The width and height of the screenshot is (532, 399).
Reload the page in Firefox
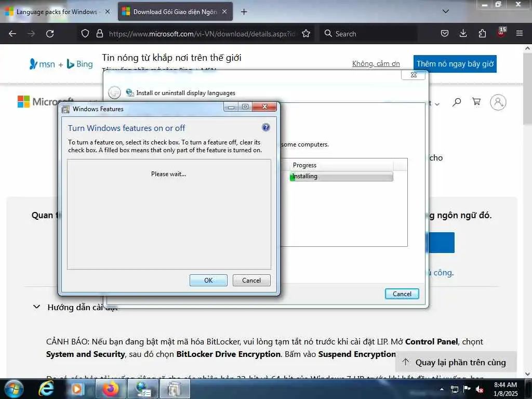coord(50,34)
